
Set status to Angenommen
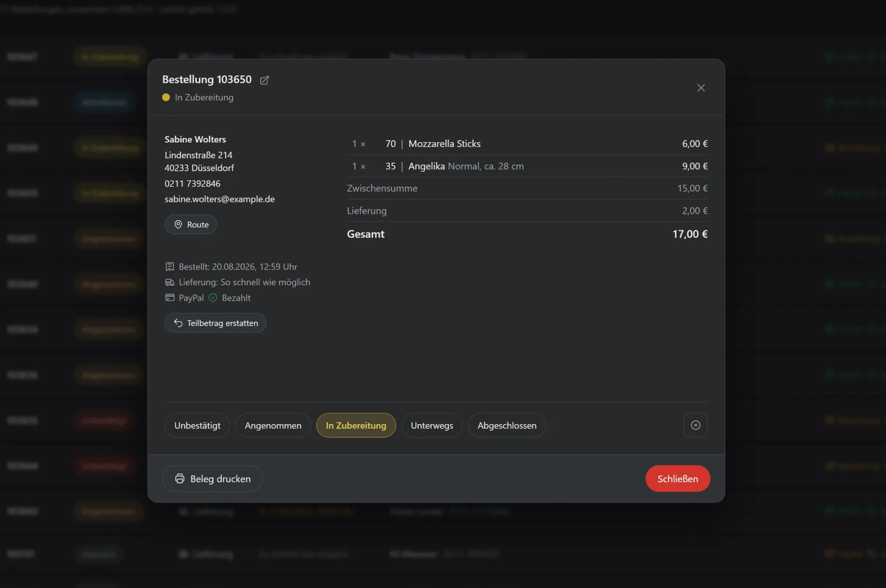pyautogui.click(x=273, y=425)
